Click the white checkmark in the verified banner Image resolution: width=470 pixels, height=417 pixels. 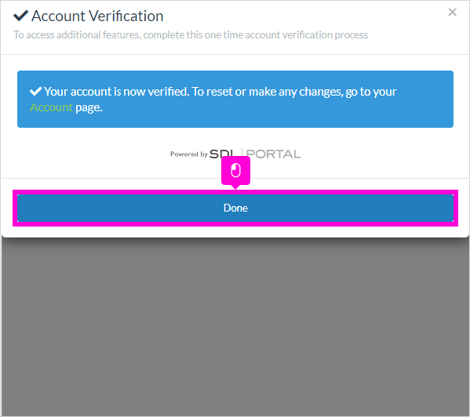tap(36, 91)
